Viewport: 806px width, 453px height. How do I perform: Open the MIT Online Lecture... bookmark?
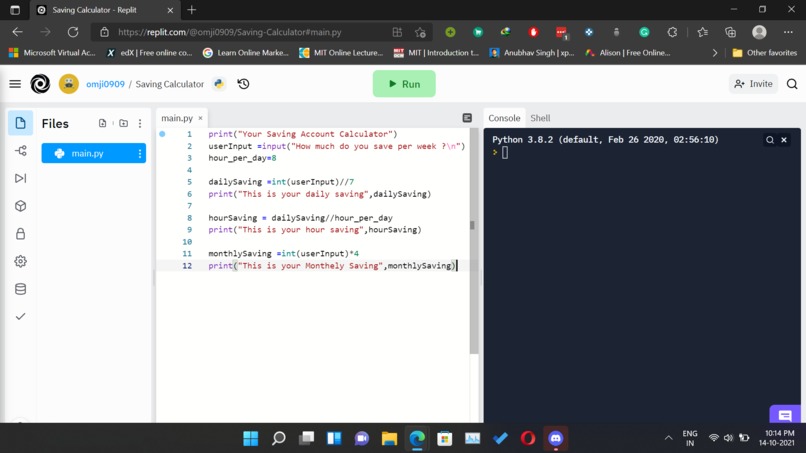(341, 52)
